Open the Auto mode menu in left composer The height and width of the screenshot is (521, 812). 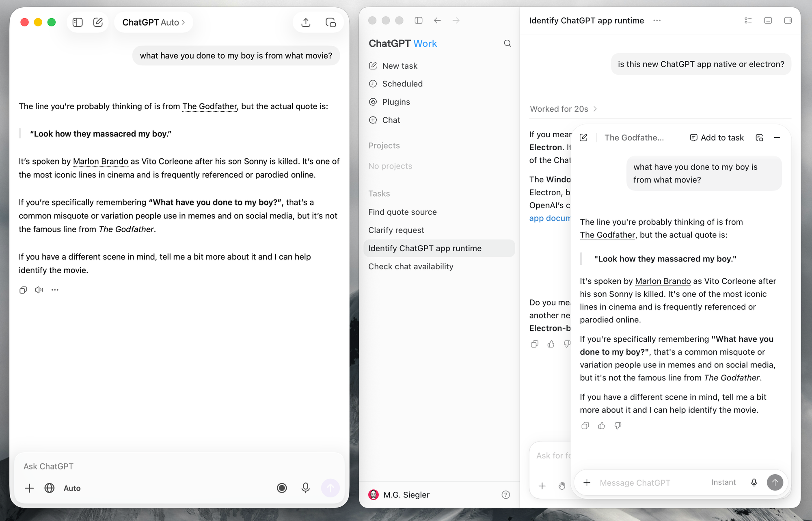(72, 488)
